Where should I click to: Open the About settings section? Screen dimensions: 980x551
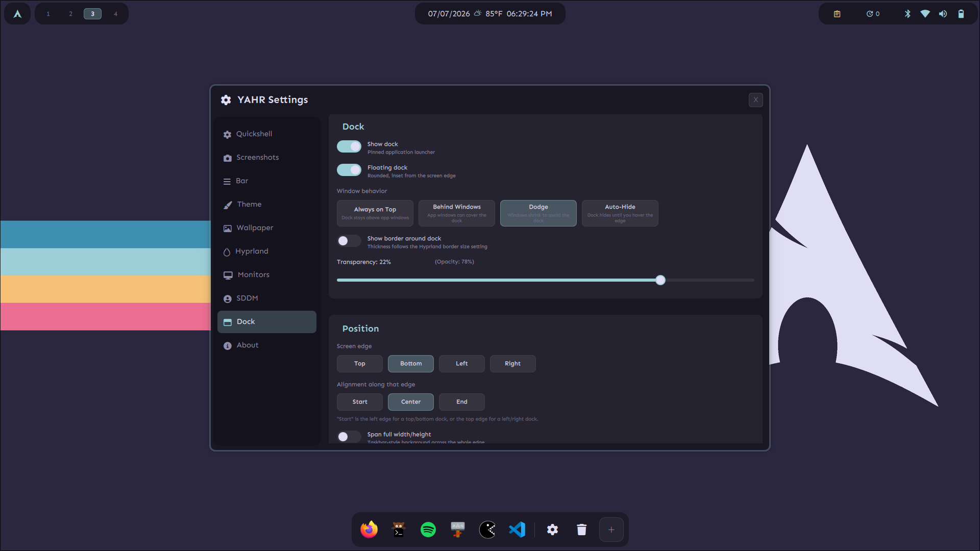tap(267, 345)
